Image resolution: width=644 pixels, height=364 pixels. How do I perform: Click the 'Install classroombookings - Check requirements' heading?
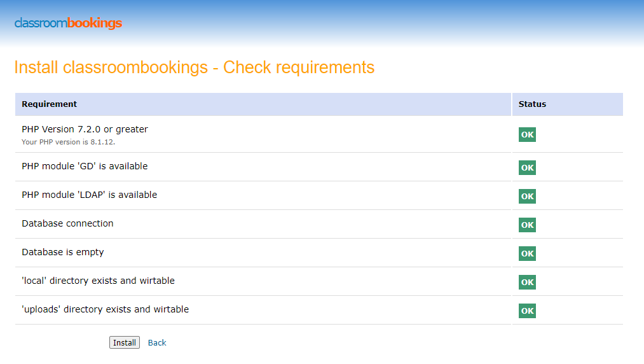pyautogui.click(x=194, y=67)
